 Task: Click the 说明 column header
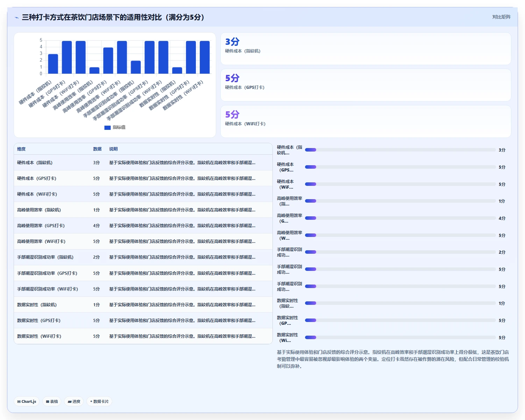[x=113, y=149]
